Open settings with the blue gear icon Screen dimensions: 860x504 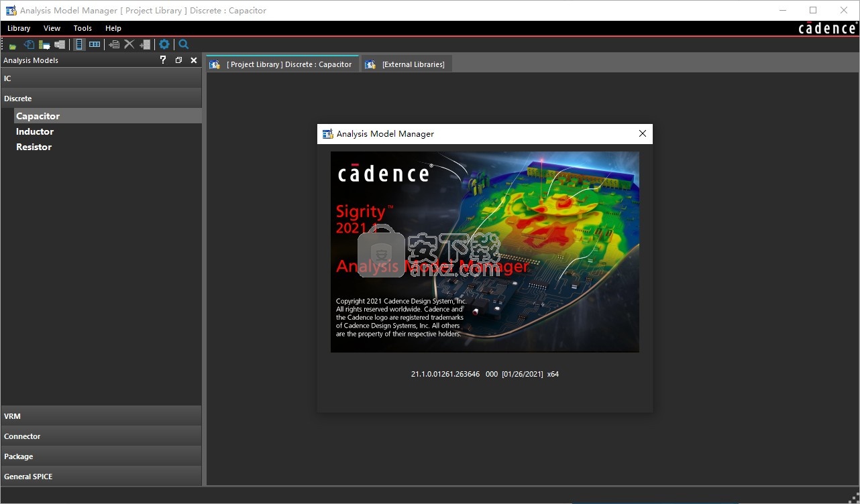[164, 45]
